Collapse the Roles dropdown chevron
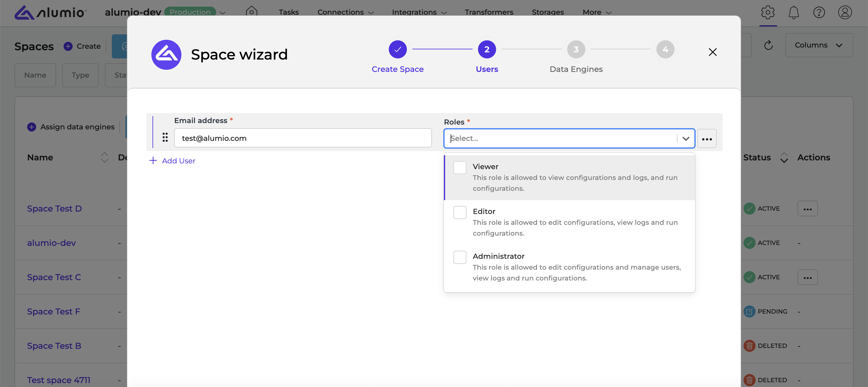This screenshot has height=387, width=868. 685,139
